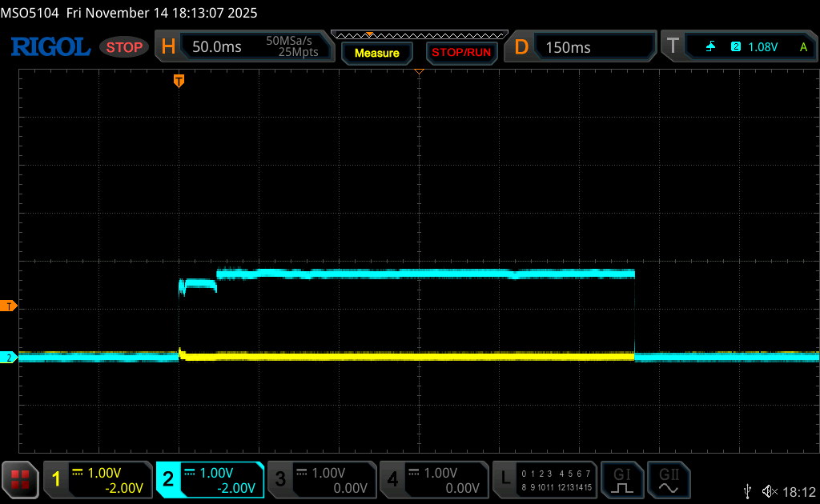Image resolution: width=820 pixels, height=504 pixels.
Task: Open the red function navigation grid icon
Action: tap(20, 479)
